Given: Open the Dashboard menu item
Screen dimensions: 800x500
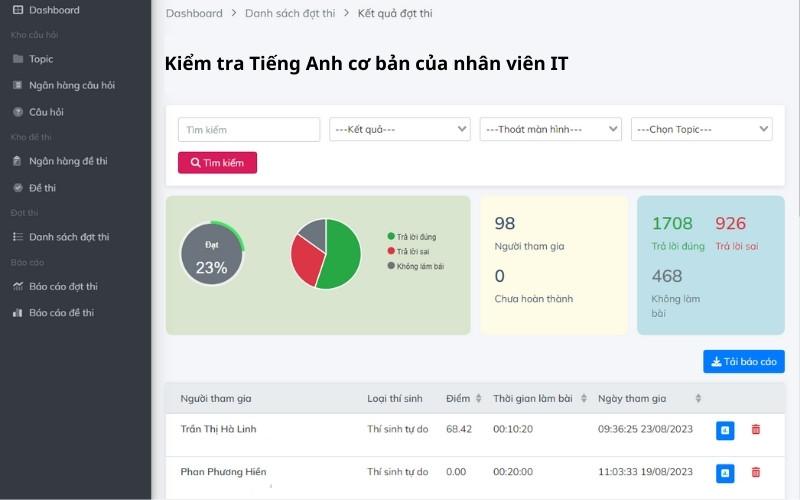Looking at the screenshot, I should click(54, 10).
